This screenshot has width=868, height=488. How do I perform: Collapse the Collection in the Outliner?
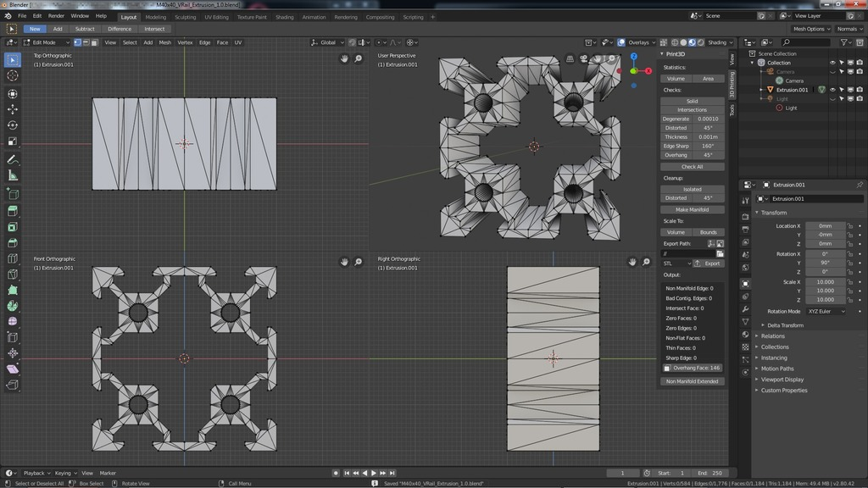pos(752,63)
